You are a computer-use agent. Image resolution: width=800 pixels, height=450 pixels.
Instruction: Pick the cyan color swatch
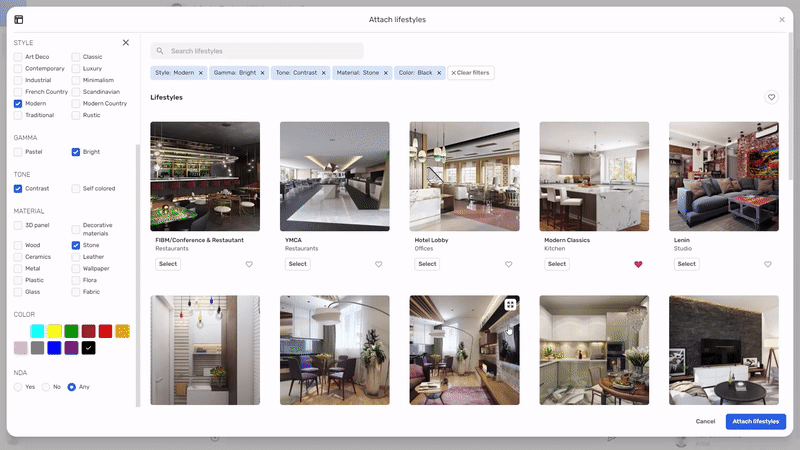[37, 331]
